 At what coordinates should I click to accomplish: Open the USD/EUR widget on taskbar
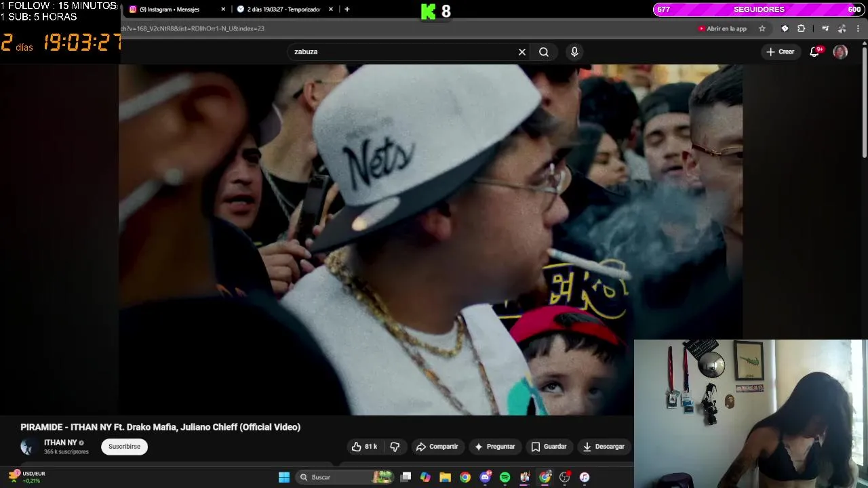click(27, 477)
